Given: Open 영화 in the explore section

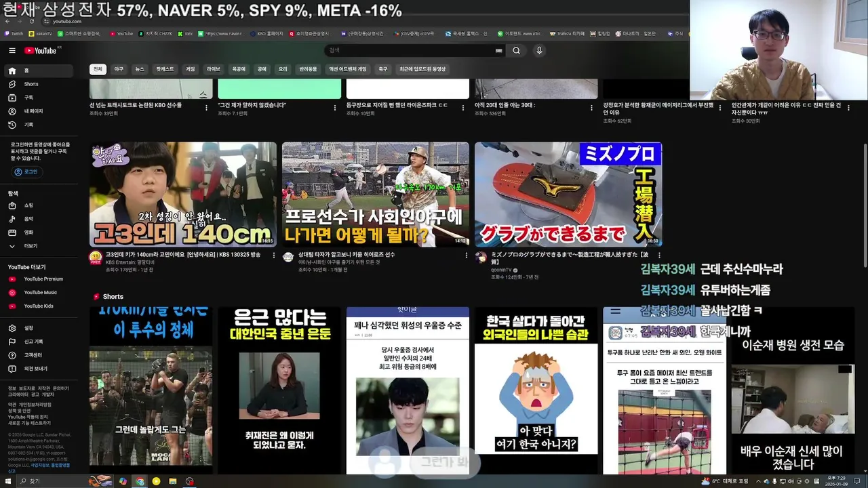Looking at the screenshot, I should [x=38, y=232].
